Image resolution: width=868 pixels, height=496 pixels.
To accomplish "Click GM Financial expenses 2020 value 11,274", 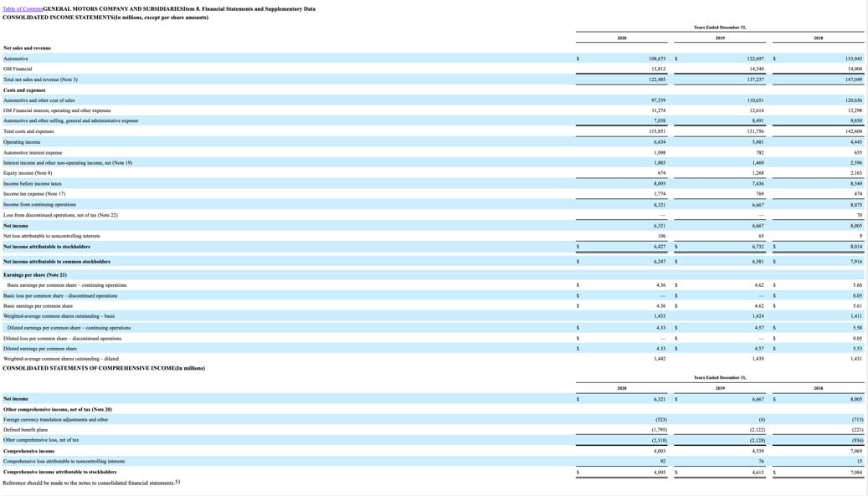I will 658,110.
